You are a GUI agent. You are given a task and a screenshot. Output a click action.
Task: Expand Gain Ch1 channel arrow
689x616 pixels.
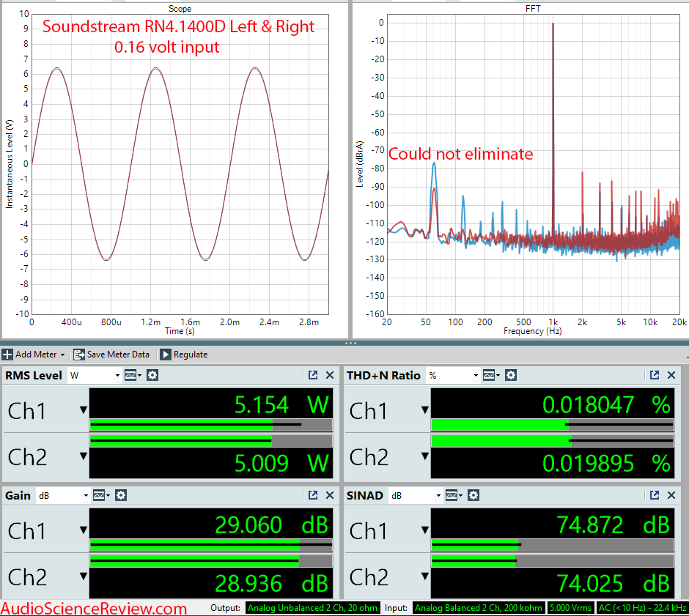pos(84,530)
